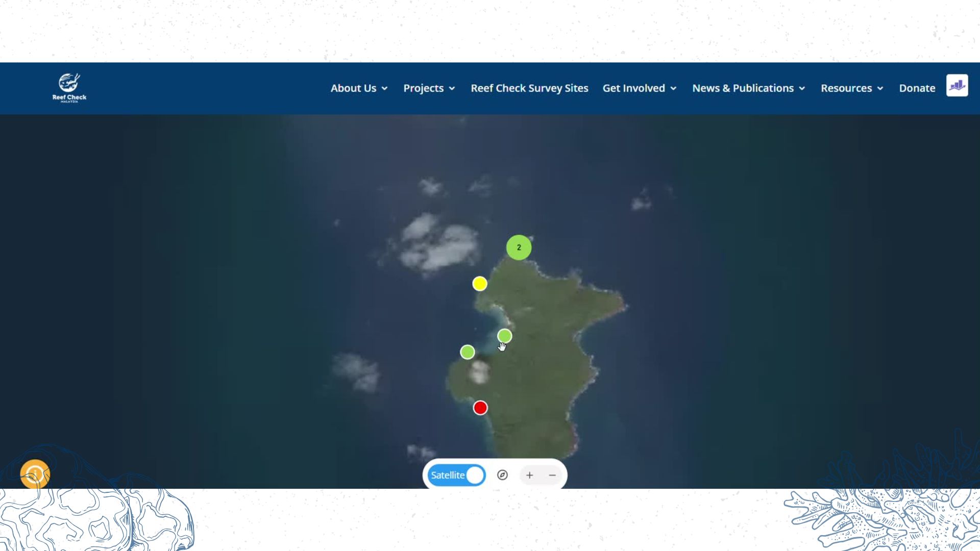This screenshot has height=551, width=980.
Task: Click the Donate link
Action: 917,88
